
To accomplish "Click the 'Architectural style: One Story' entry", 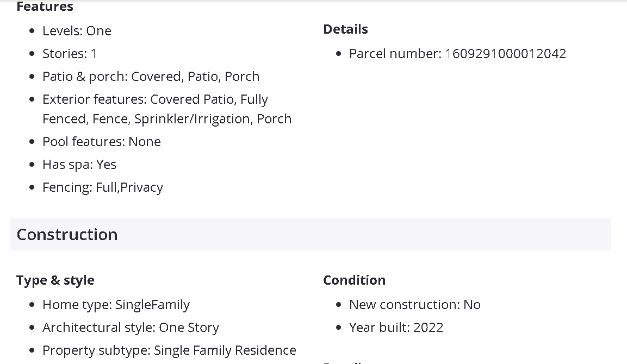I will (x=131, y=328).
